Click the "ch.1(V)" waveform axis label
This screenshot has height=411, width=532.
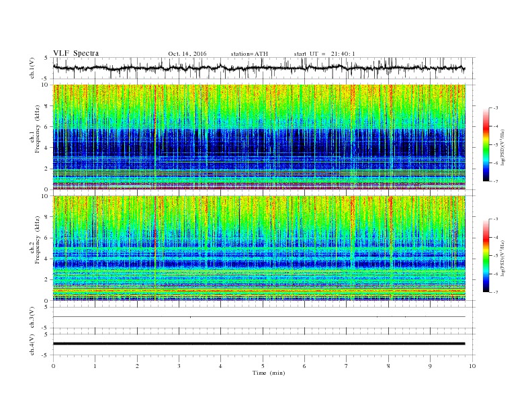tap(32, 68)
